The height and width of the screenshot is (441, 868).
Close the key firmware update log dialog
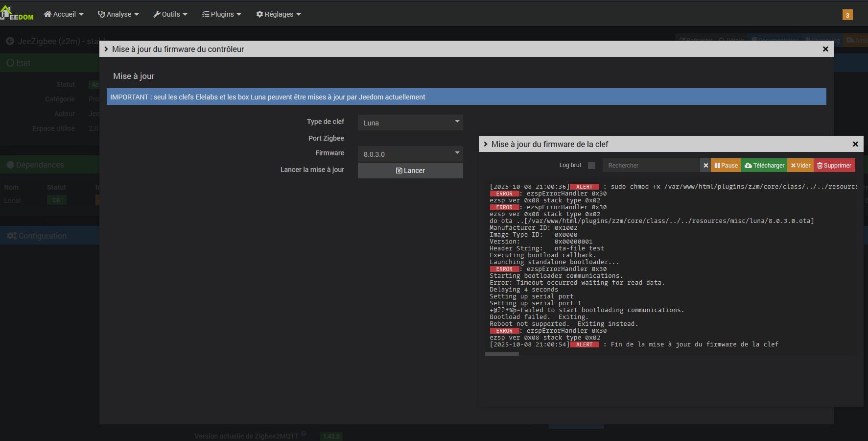click(855, 144)
